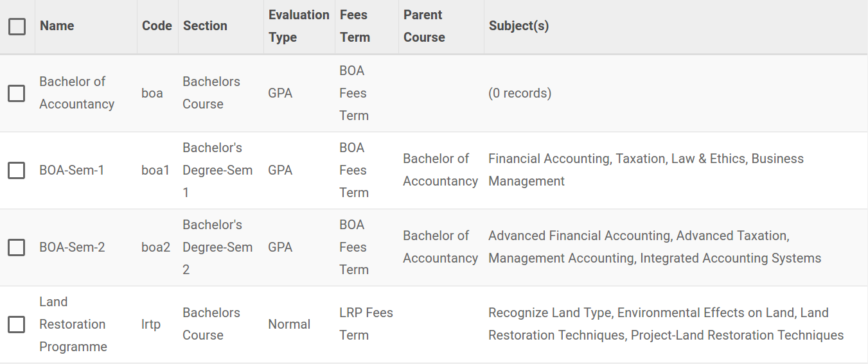Check the Bachelor of Accountancy row checkbox
The image size is (868, 364).
17,93
